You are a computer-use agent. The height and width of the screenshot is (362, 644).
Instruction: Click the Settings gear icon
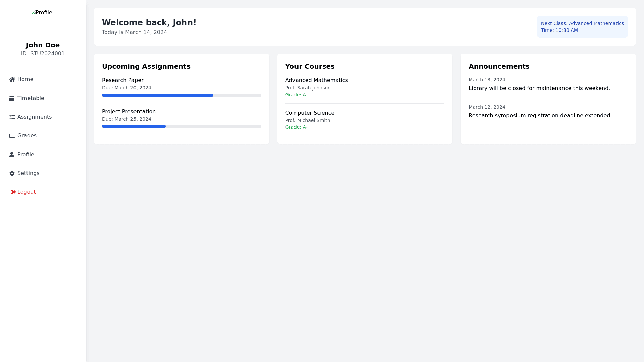[12, 173]
